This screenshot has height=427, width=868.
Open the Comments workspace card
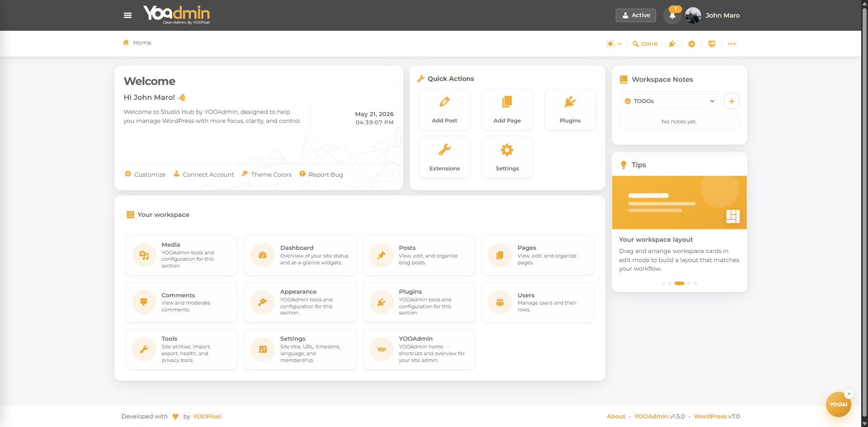pos(182,302)
